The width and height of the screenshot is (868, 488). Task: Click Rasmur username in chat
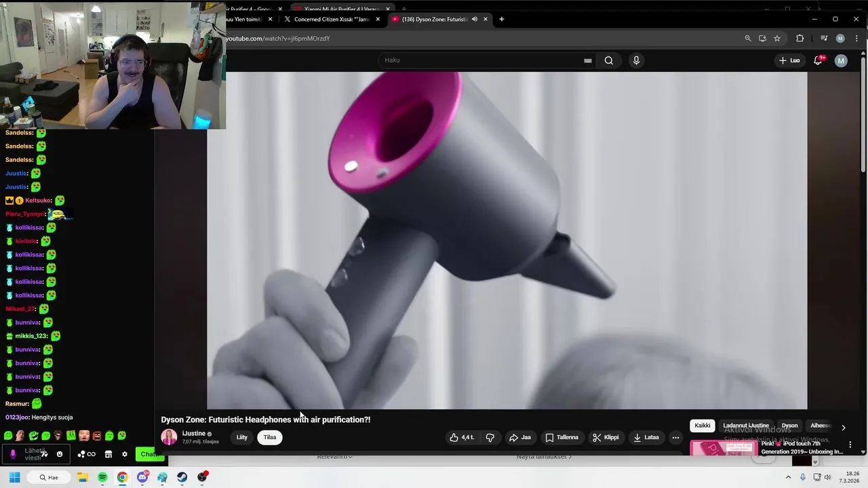point(17,404)
